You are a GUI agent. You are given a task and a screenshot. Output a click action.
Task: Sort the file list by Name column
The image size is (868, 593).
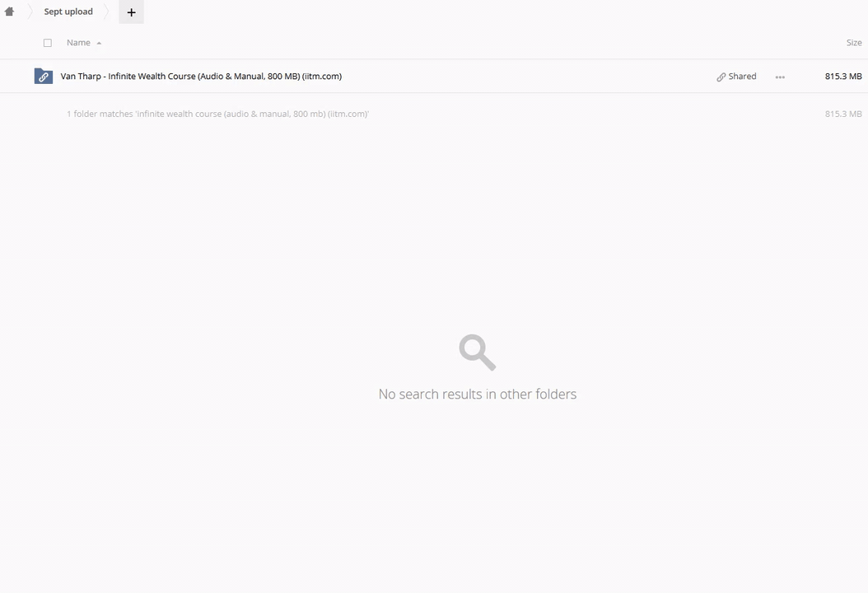point(78,43)
